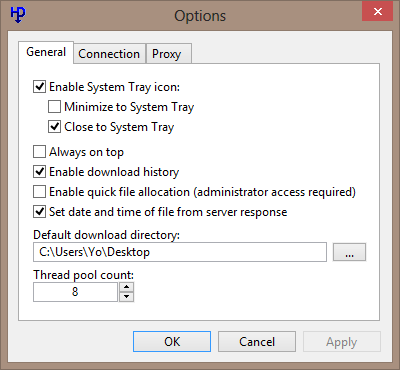
Task: Confirm settings with the OK button
Action: click(x=172, y=341)
